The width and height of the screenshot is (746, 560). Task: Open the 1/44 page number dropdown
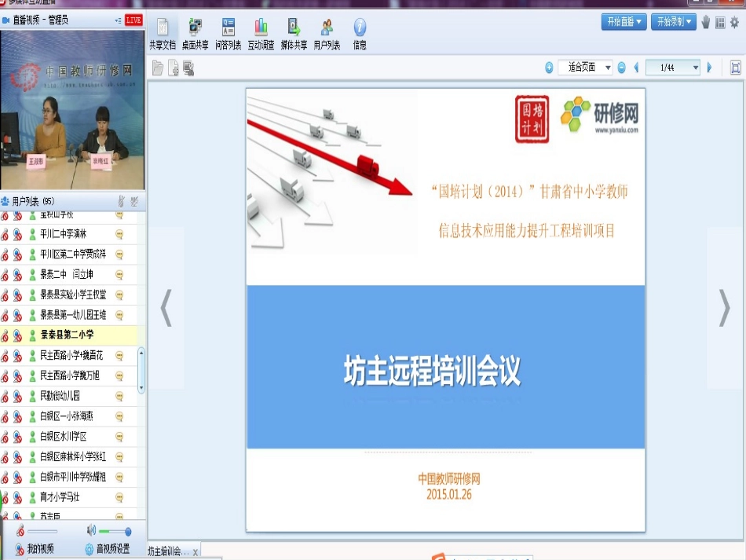(x=673, y=68)
